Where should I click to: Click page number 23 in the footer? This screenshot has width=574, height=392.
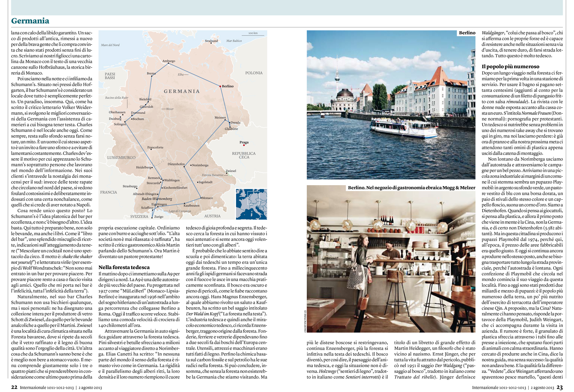(559, 387)
